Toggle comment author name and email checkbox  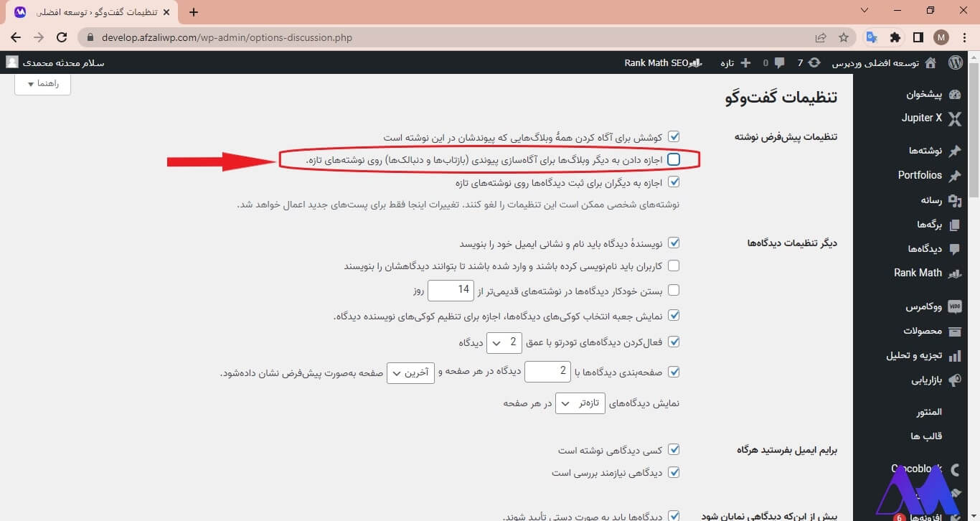point(674,243)
